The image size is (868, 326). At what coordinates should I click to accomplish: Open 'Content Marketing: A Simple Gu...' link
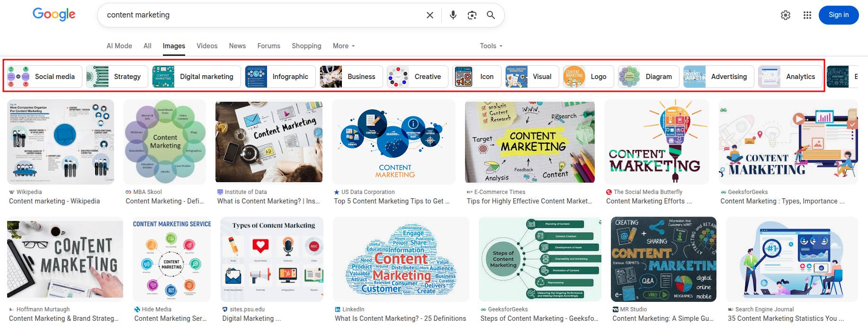663,318
